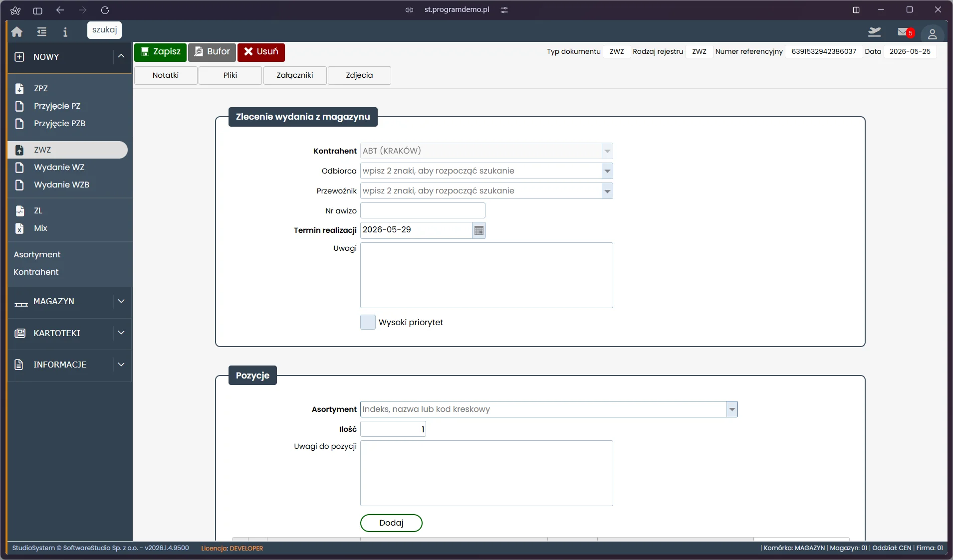Screen dimensions: 953x560
Task: Reload the page with refresh icon
Action: pos(105,10)
